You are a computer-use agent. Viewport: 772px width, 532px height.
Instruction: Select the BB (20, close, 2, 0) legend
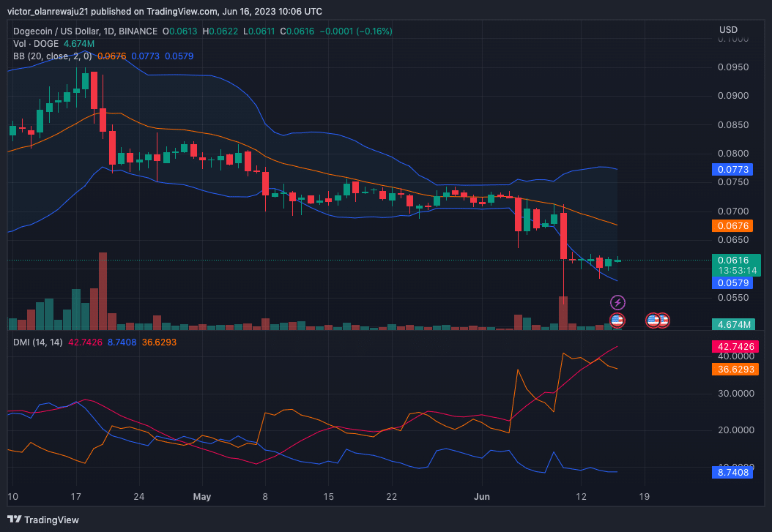click(x=53, y=56)
